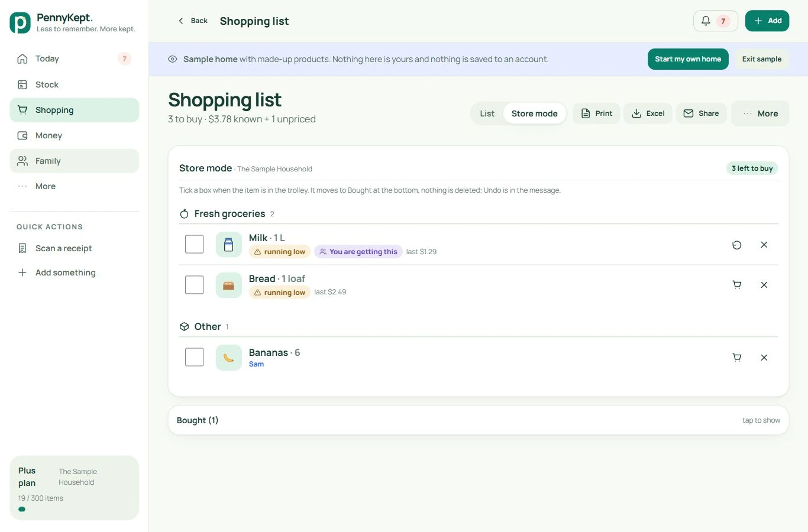Click the 'last $2.49' price text
808x532 pixels.
(x=330, y=292)
